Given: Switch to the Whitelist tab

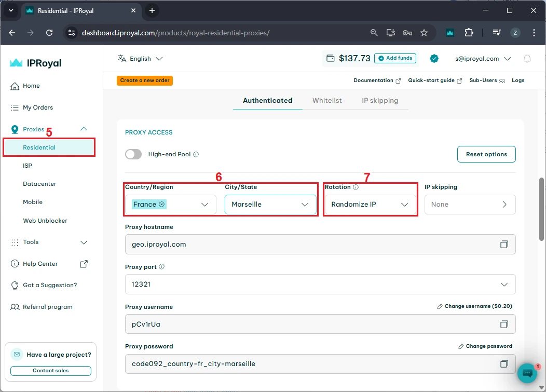Looking at the screenshot, I should (x=327, y=100).
